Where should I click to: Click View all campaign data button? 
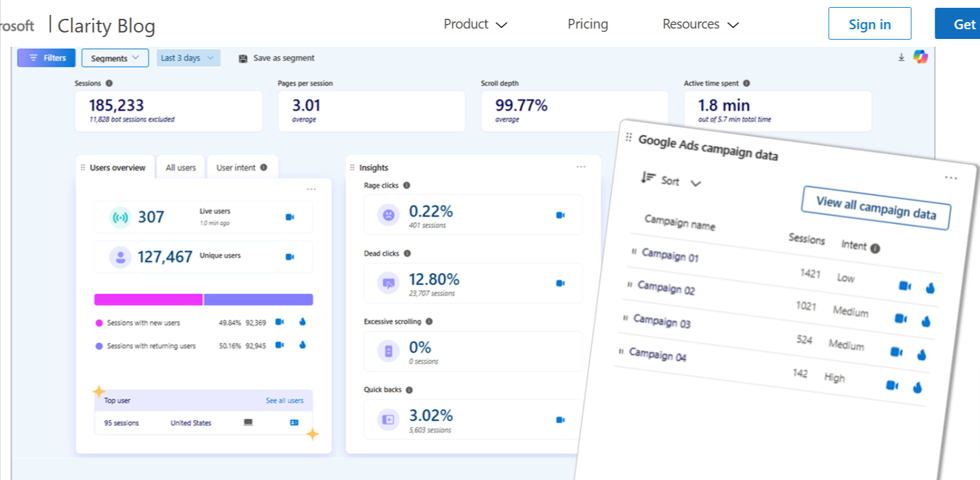tap(876, 208)
